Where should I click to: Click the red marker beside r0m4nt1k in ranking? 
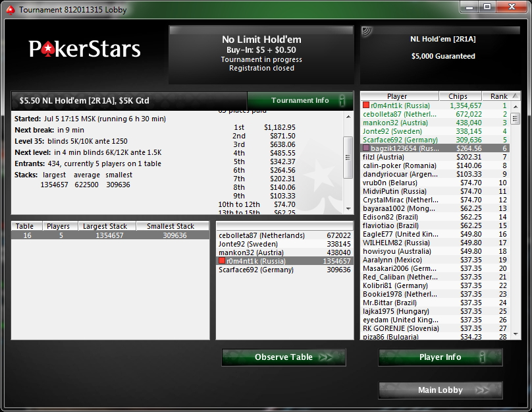pos(366,105)
